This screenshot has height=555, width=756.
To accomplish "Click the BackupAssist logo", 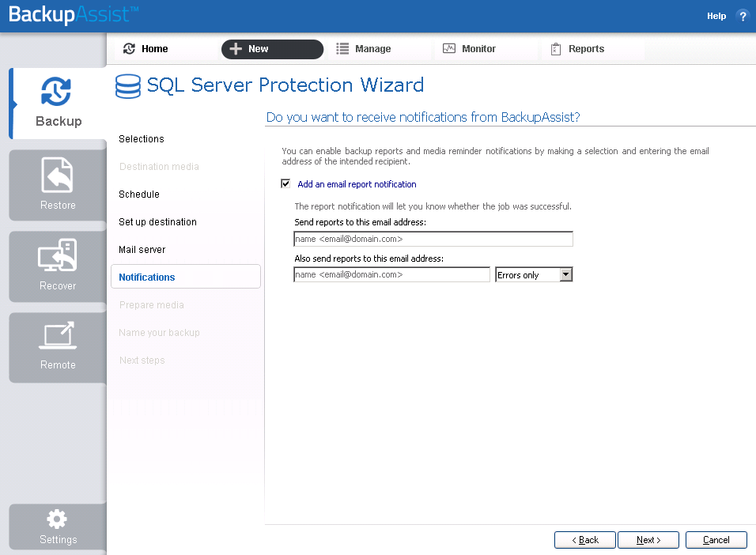I will [x=74, y=14].
